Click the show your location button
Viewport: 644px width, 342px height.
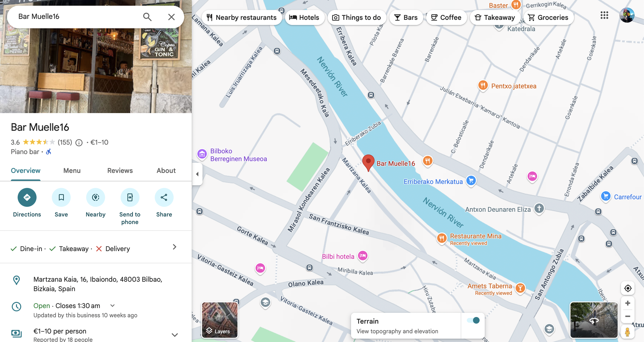(628, 288)
